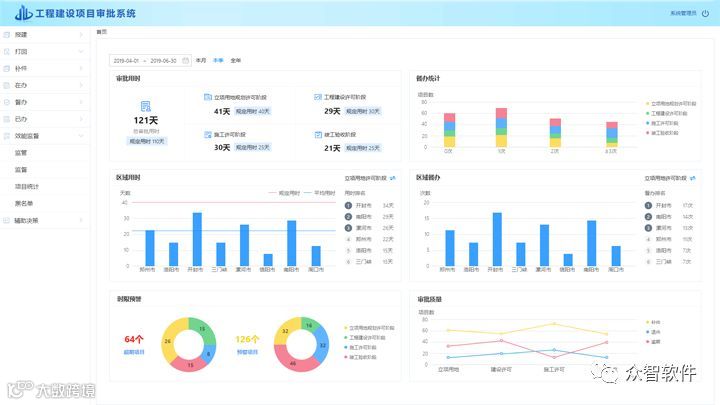Toggle 立项用地规划许可阶段 legend in 督办统计

coord(671,104)
